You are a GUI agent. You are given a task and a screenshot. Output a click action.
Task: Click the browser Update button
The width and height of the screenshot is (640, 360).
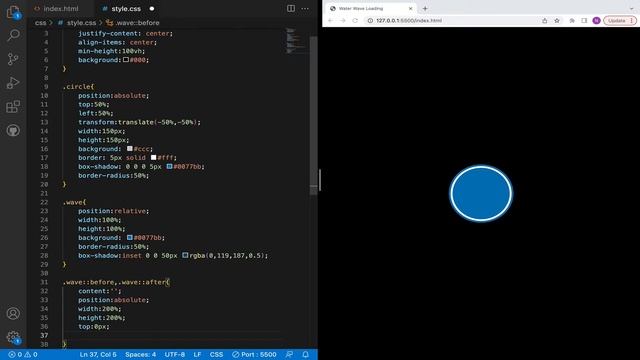pyautogui.click(x=620, y=20)
